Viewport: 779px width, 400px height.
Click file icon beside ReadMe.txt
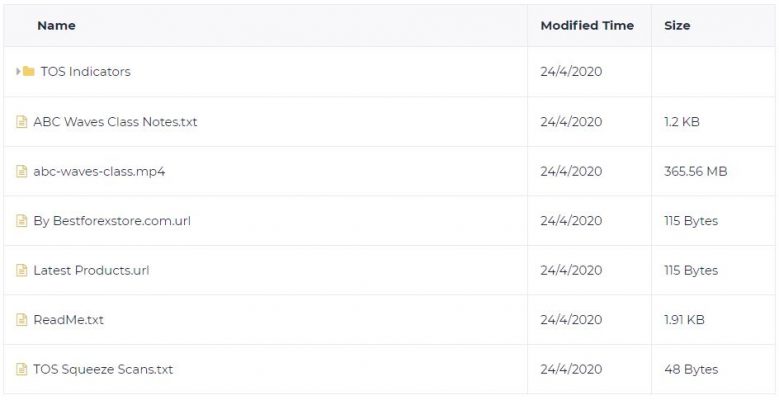(x=21, y=320)
